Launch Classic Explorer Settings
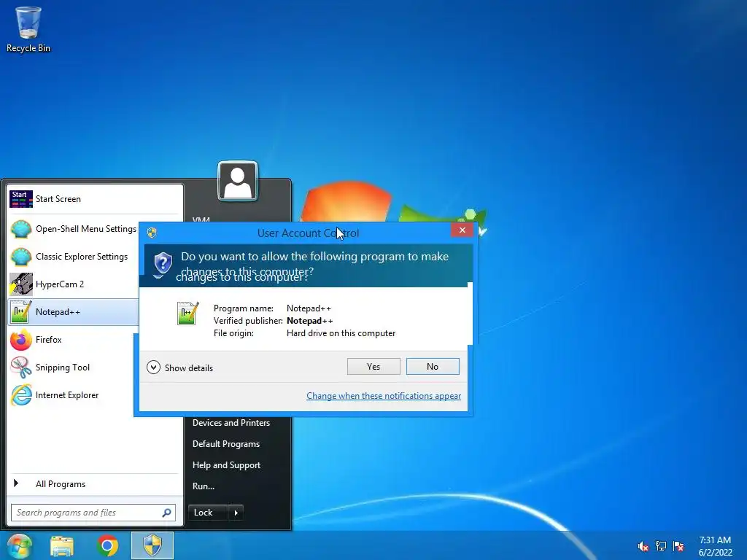747x560 pixels. pyautogui.click(x=72, y=257)
